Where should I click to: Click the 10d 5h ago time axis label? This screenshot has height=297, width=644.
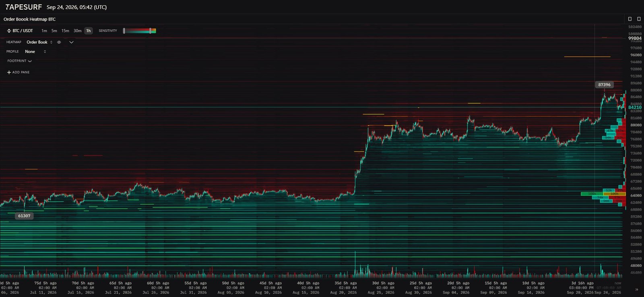[x=533, y=283]
